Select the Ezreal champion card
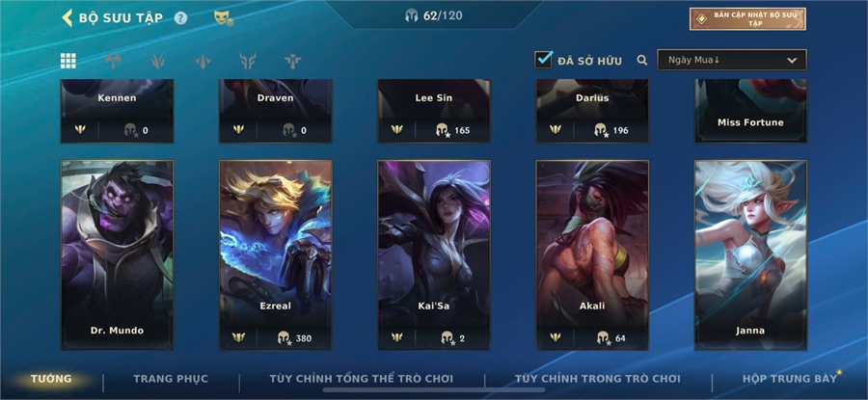 (276, 255)
